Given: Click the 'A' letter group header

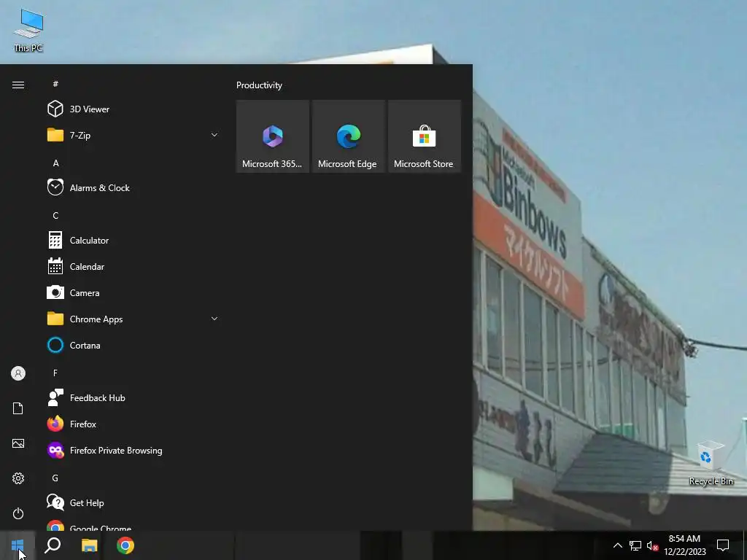Looking at the screenshot, I should 55,163.
